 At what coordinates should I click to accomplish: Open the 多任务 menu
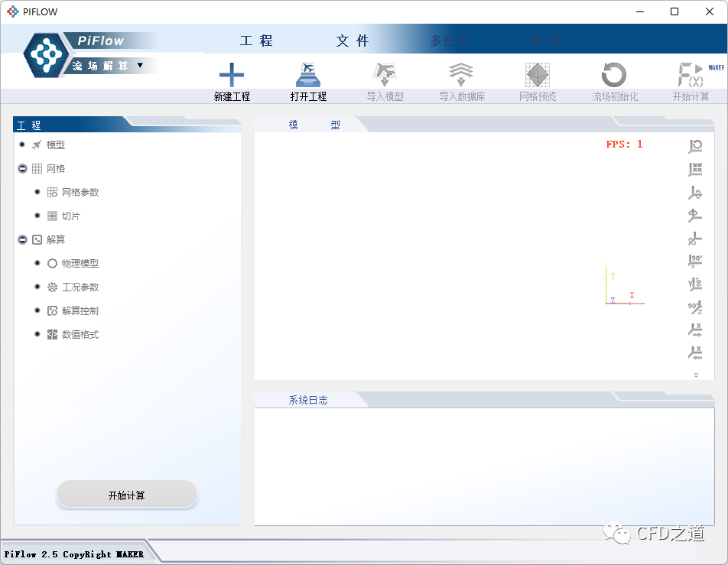[x=448, y=41]
